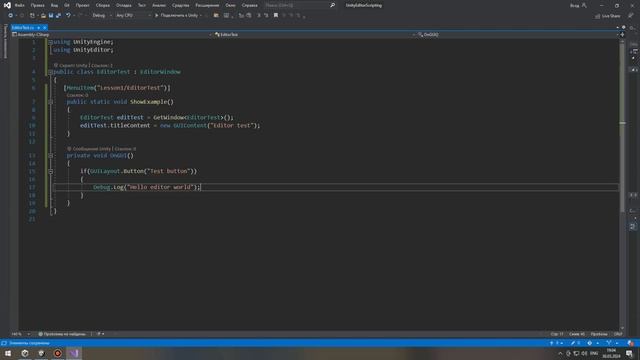
Task: Open the Сборка menu
Action: click(102, 5)
